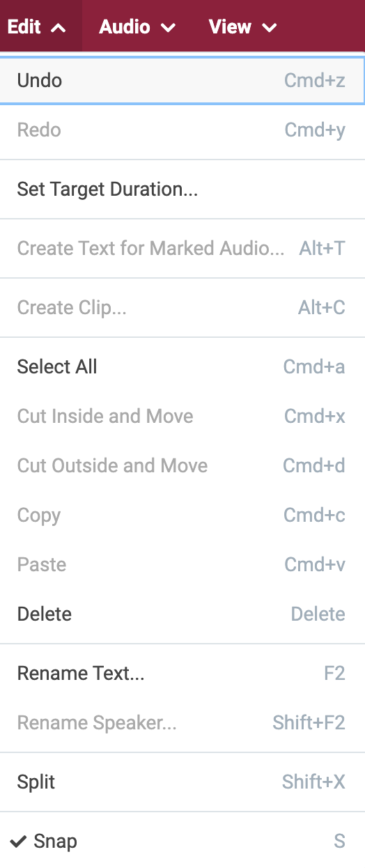Screen dimensions: 365x868
Task: Open Set Target Duration dialog
Action: [182, 189]
